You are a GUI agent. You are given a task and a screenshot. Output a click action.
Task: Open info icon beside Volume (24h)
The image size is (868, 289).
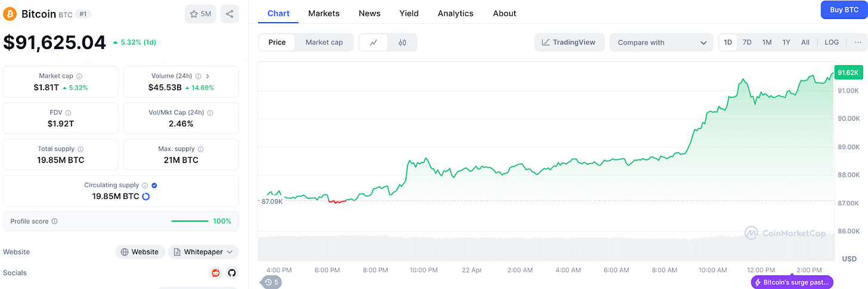coord(199,76)
